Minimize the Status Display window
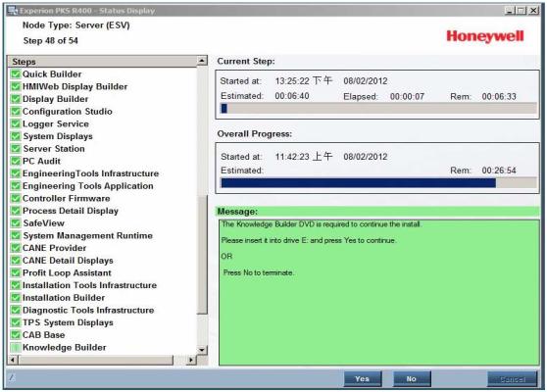This screenshot has height=392, width=547. point(510,11)
